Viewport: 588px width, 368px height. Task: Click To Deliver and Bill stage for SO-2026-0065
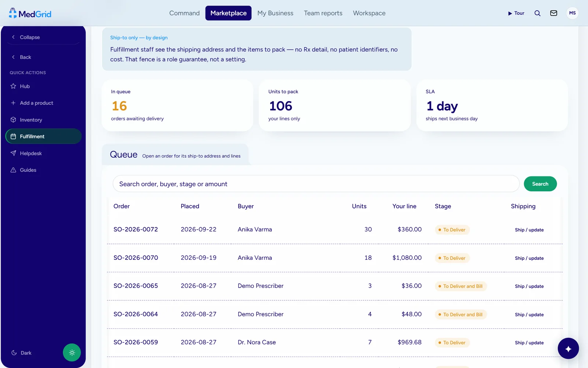click(460, 286)
